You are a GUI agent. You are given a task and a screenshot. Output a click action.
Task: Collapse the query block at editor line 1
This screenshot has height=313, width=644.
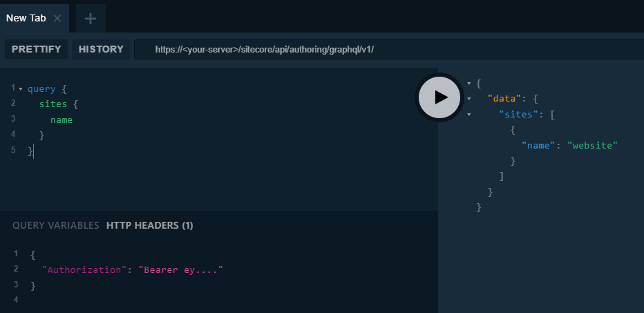click(x=21, y=88)
